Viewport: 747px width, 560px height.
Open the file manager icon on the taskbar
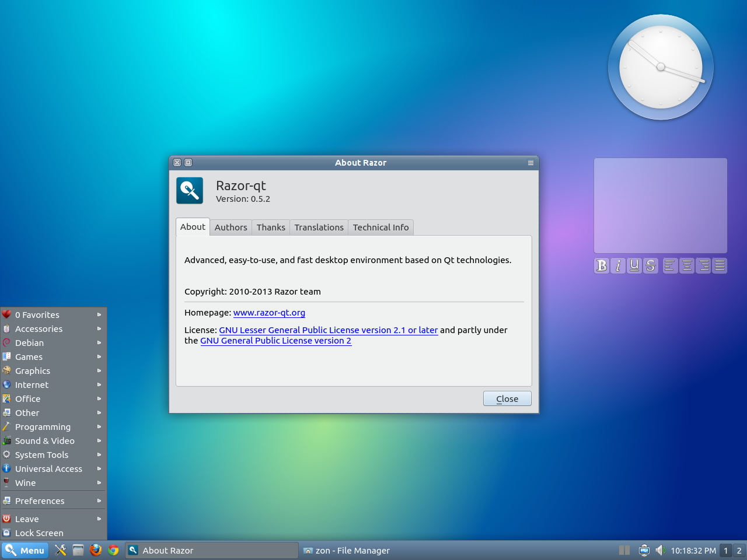click(x=78, y=550)
